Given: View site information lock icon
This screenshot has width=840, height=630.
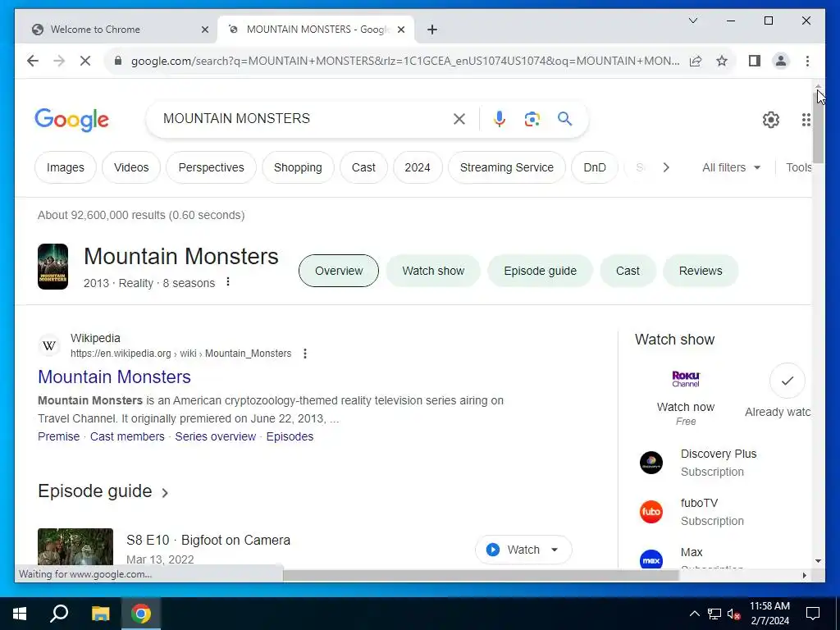Looking at the screenshot, I should (x=118, y=61).
